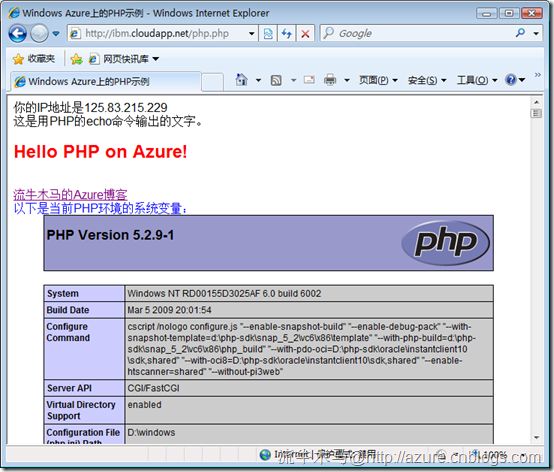Expand the Home button dropdown arrow
554x472 pixels.
[x=258, y=80]
